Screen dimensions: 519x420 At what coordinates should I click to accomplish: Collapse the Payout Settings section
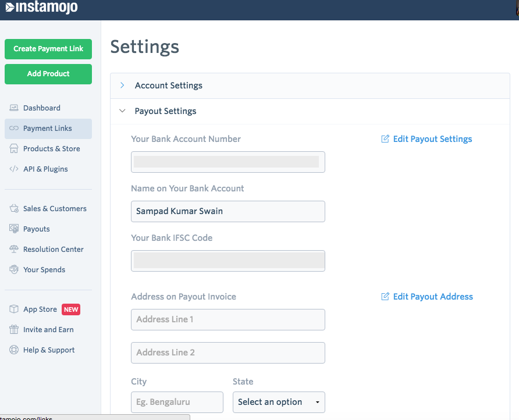pyautogui.click(x=165, y=111)
